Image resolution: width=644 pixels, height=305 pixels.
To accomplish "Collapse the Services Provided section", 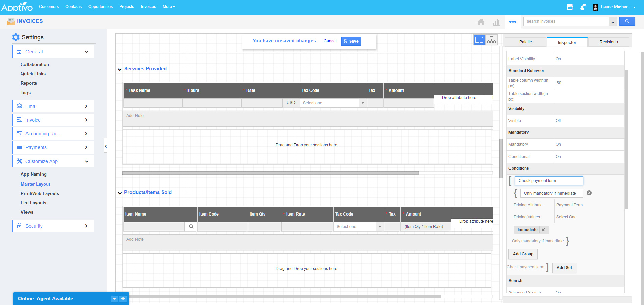I will click(120, 69).
